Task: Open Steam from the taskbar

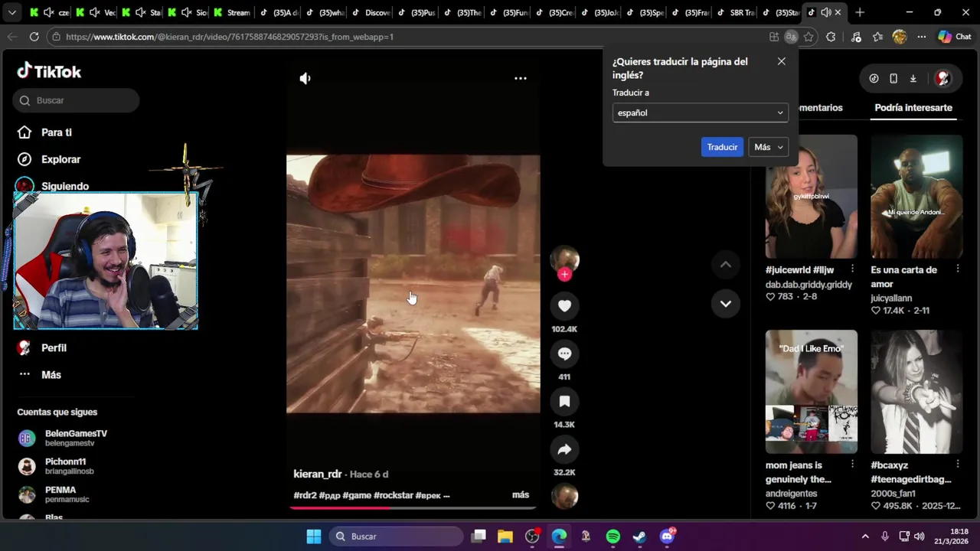Action: tap(639, 536)
